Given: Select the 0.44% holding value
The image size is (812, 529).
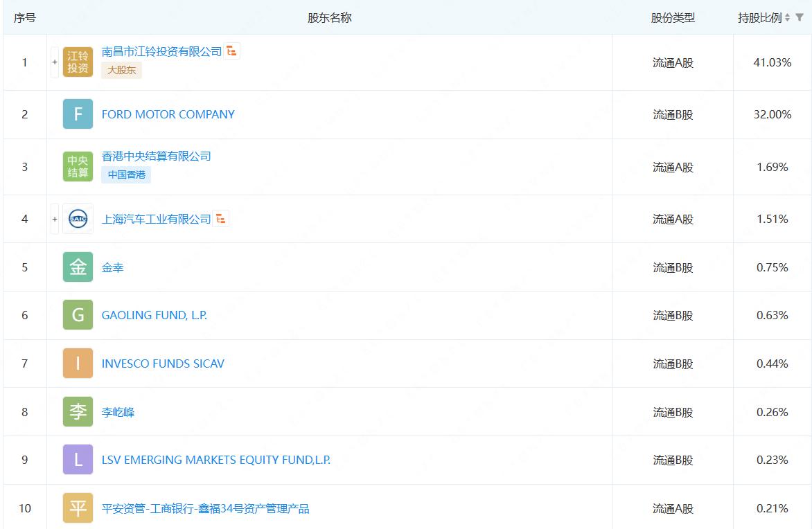Looking at the screenshot, I should click(772, 364).
